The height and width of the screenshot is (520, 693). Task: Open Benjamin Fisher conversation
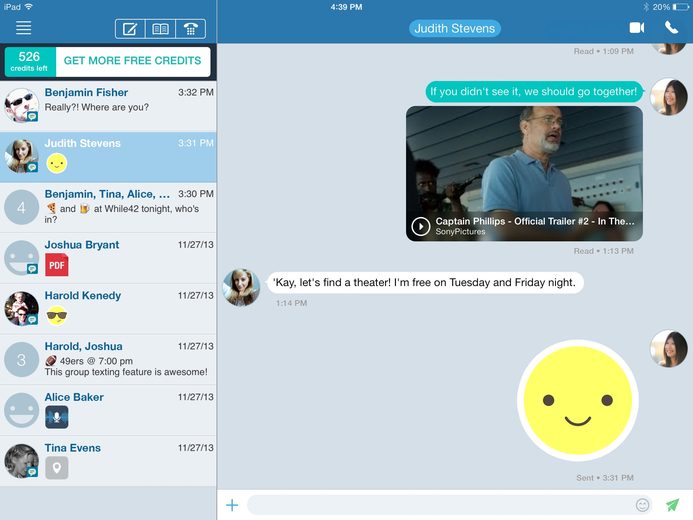click(x=108, y=106)
